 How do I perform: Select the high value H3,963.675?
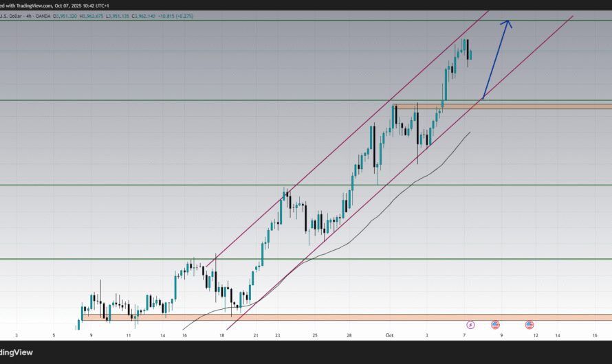(x=91, y=16)
